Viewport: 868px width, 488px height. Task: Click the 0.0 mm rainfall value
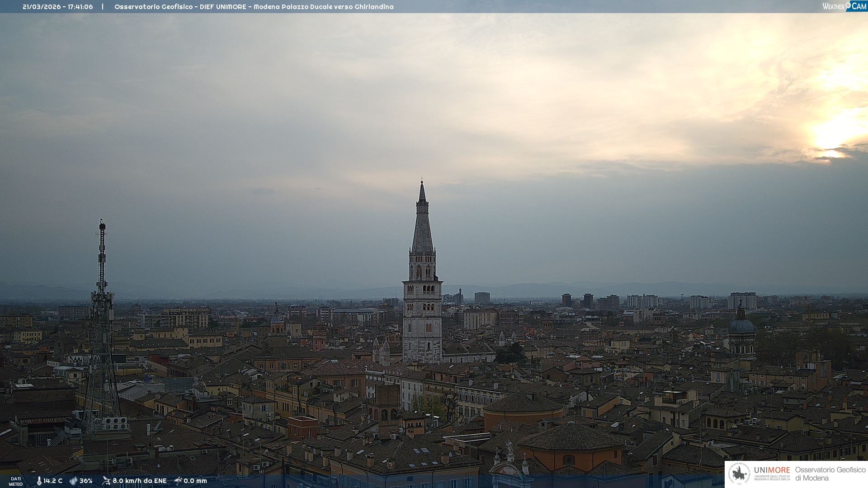195,481
